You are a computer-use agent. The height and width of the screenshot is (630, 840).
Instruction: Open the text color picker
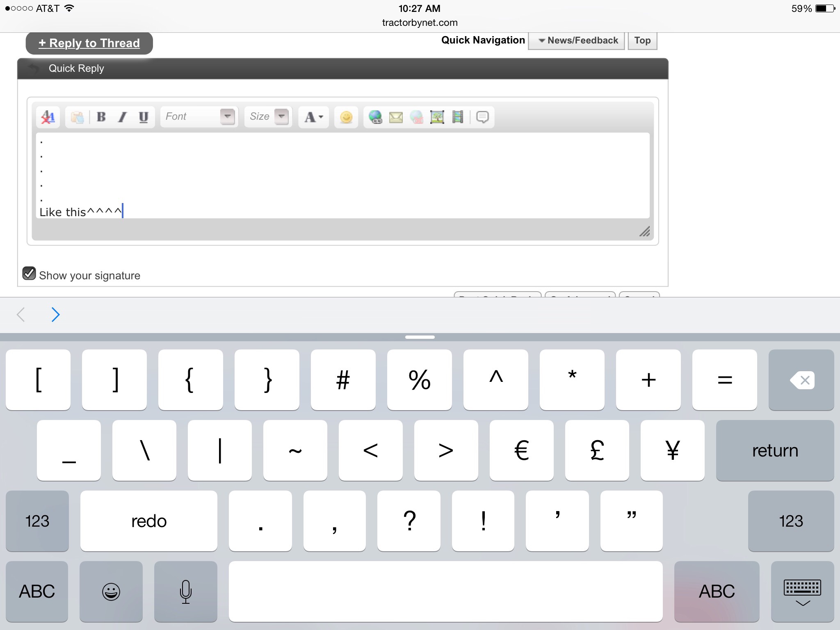(x=314, y=117)
